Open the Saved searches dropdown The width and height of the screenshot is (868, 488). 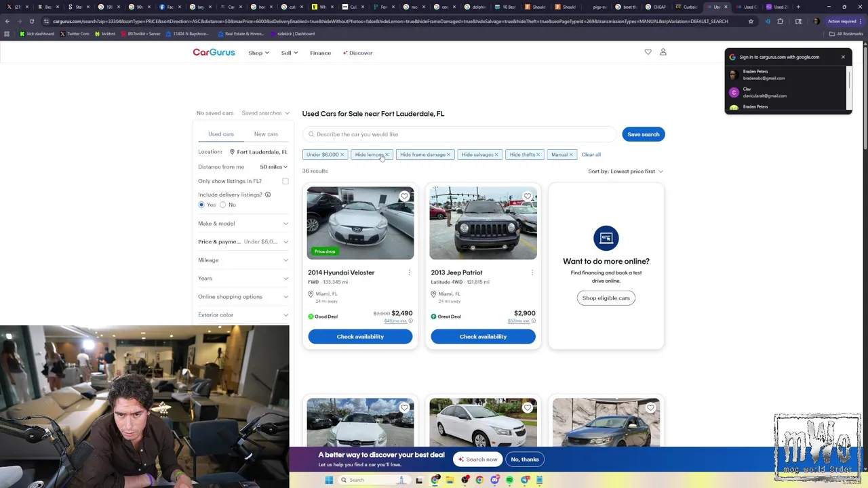click(x=265, y=113)
